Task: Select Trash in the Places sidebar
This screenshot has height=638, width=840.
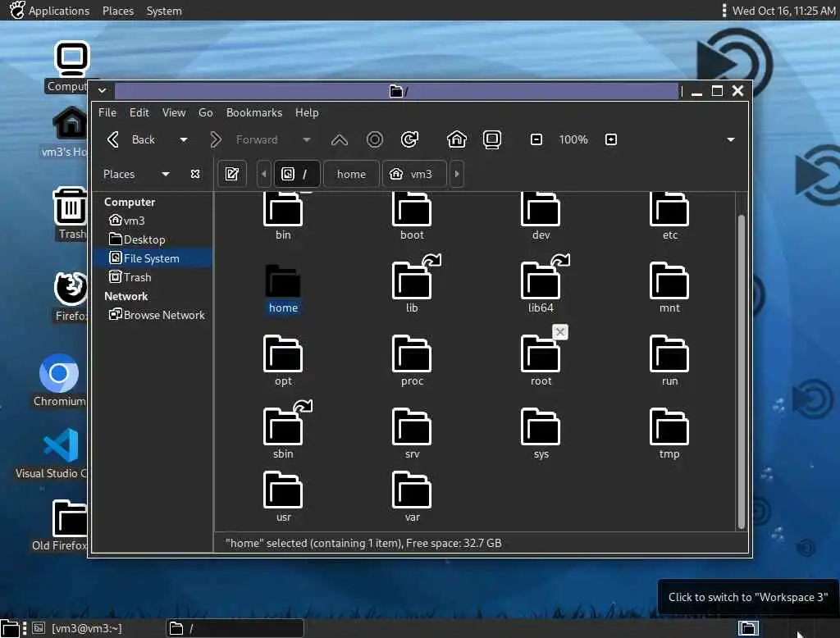Action: pos(137,277)
